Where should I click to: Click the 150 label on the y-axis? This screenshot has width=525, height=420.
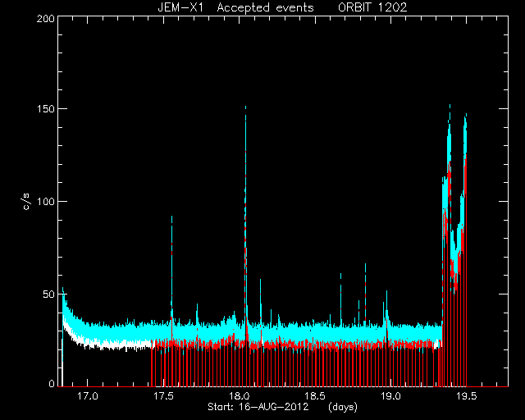(46, 109)
